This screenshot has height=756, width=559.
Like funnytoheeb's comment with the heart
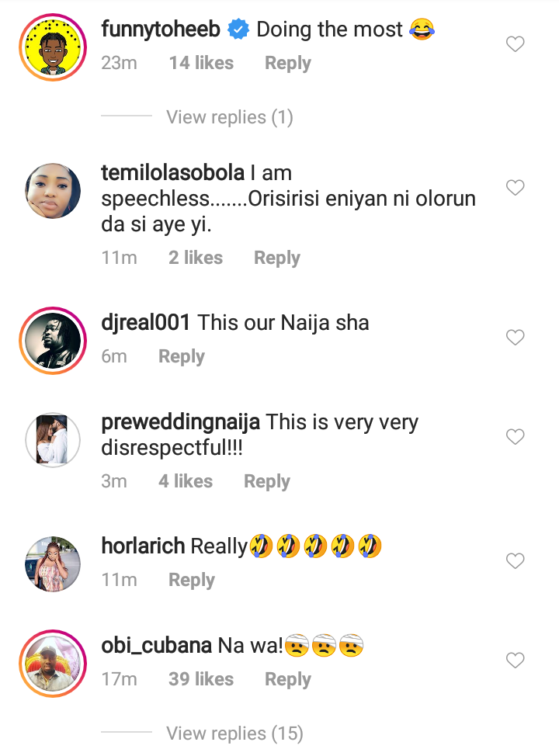click(x=516, y=45)
